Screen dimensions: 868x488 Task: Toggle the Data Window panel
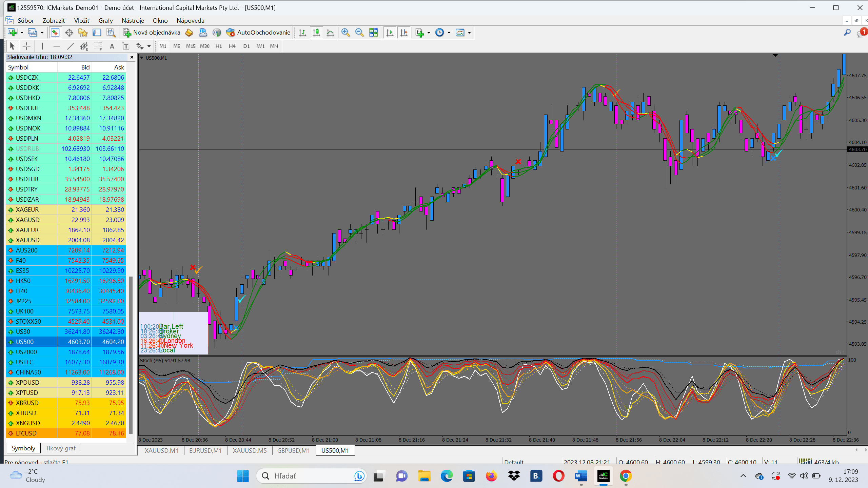pos(69,33)
